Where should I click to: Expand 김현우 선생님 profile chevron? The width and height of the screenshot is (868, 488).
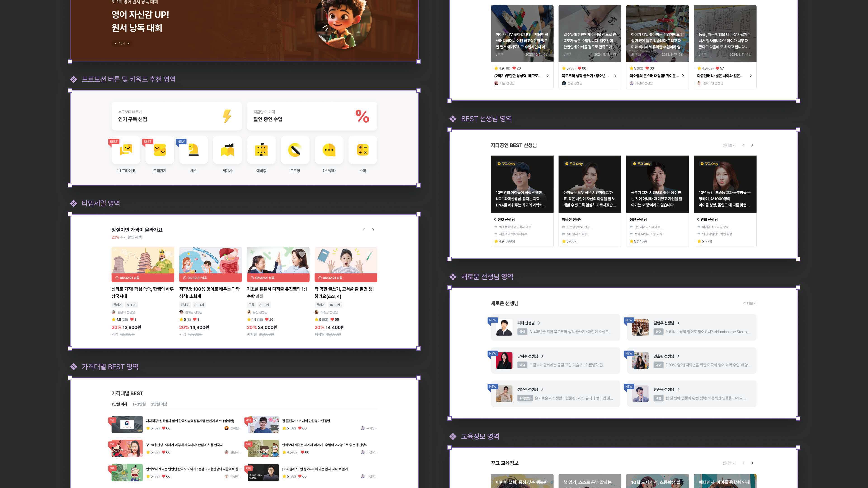point(678,323)
